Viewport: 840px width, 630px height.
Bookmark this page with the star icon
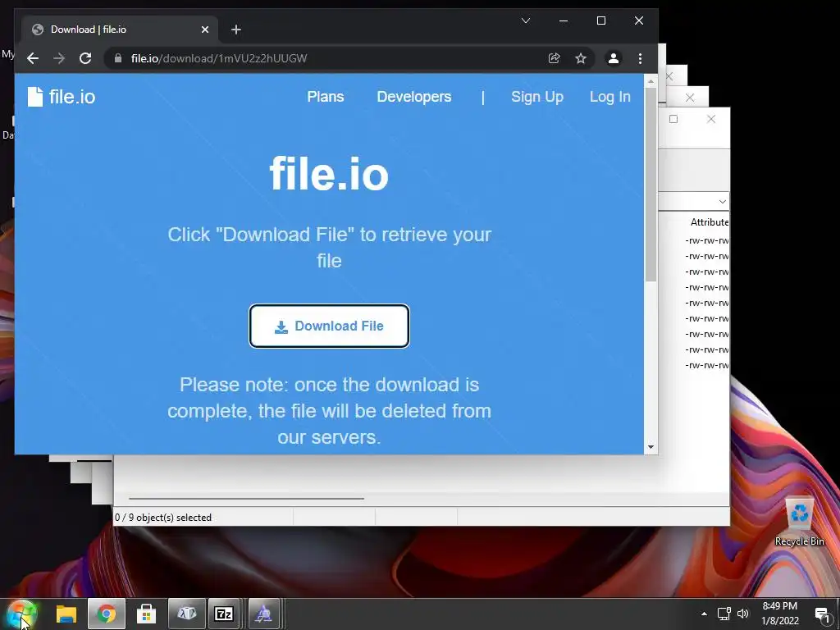click(x=580, y=58)
